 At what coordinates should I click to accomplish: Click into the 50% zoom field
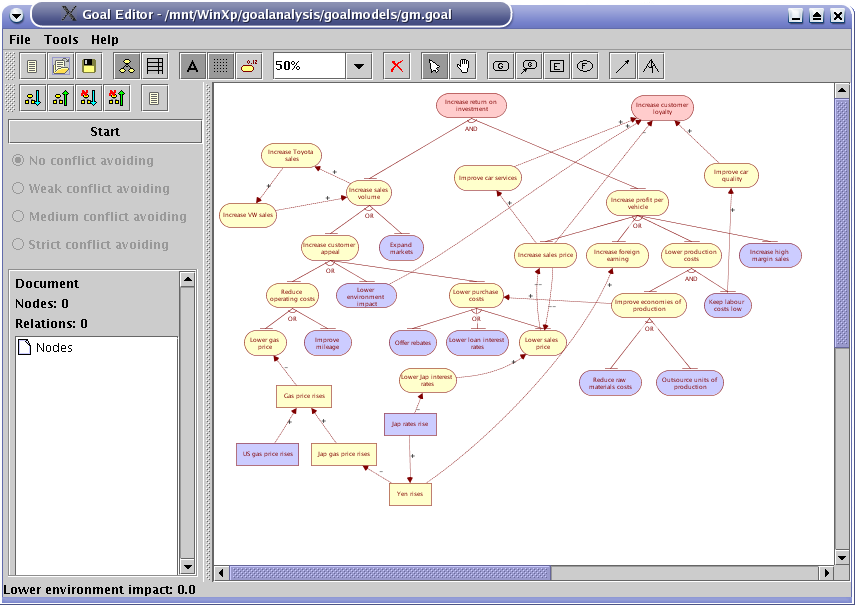point(309,66)
